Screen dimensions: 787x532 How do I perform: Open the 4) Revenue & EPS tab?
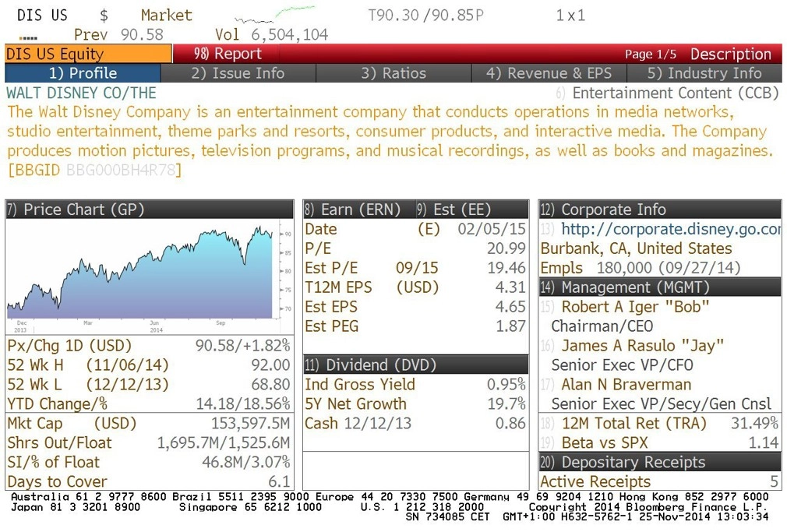[549, 73]
